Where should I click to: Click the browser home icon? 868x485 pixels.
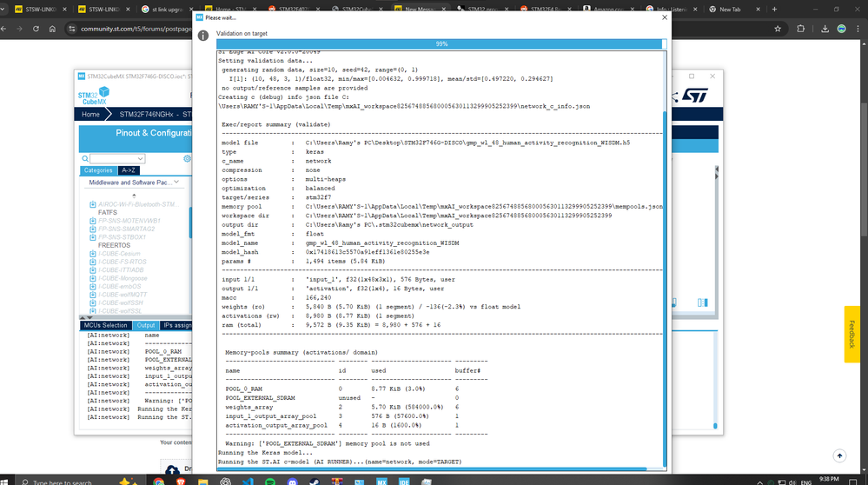[x=53, y=29]
